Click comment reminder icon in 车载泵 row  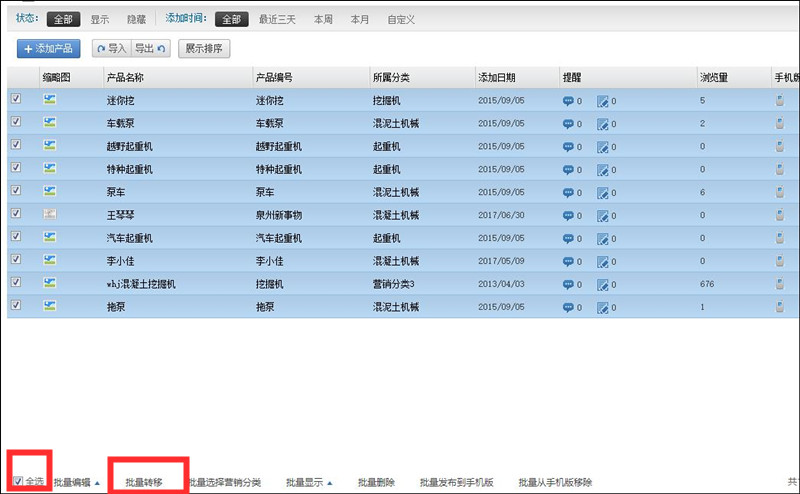[x=568, y=123]
